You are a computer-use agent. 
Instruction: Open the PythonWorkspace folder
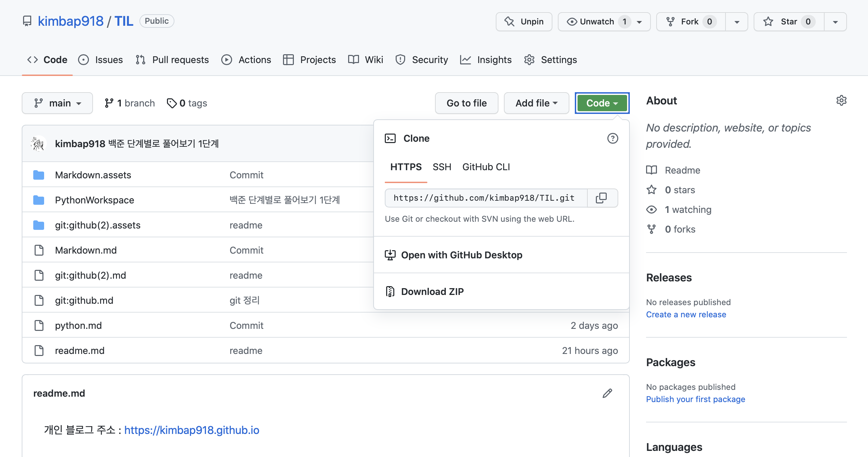(x=94, y=200)
